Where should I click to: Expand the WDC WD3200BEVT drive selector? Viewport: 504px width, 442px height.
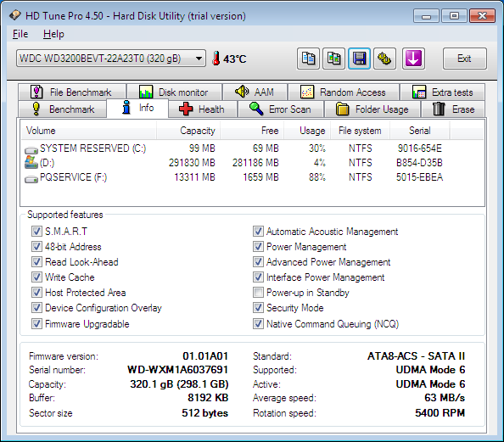pos(111,59)
